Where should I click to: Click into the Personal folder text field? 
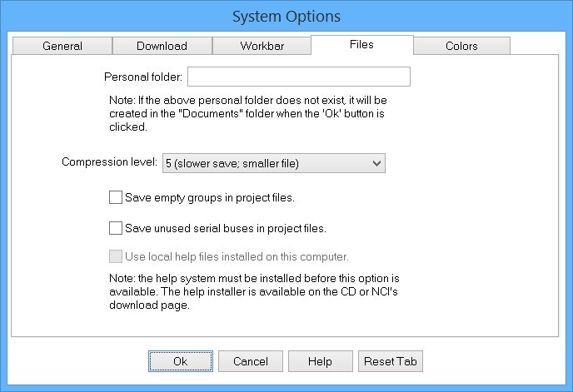pos(299,77)
